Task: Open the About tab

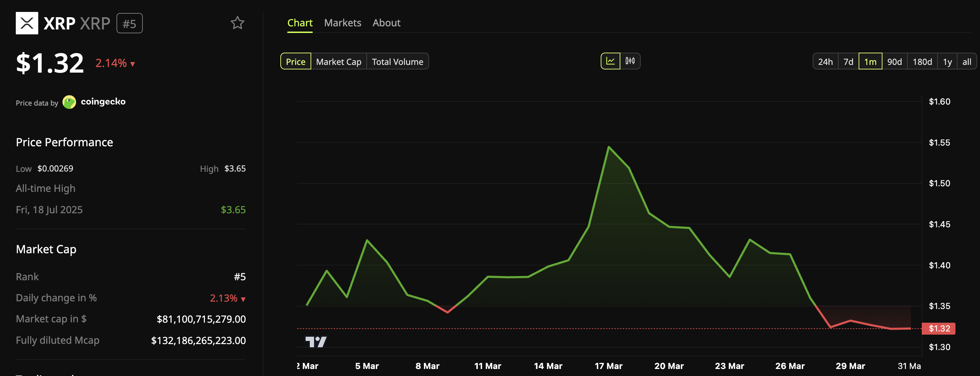Action: [387, 23]
